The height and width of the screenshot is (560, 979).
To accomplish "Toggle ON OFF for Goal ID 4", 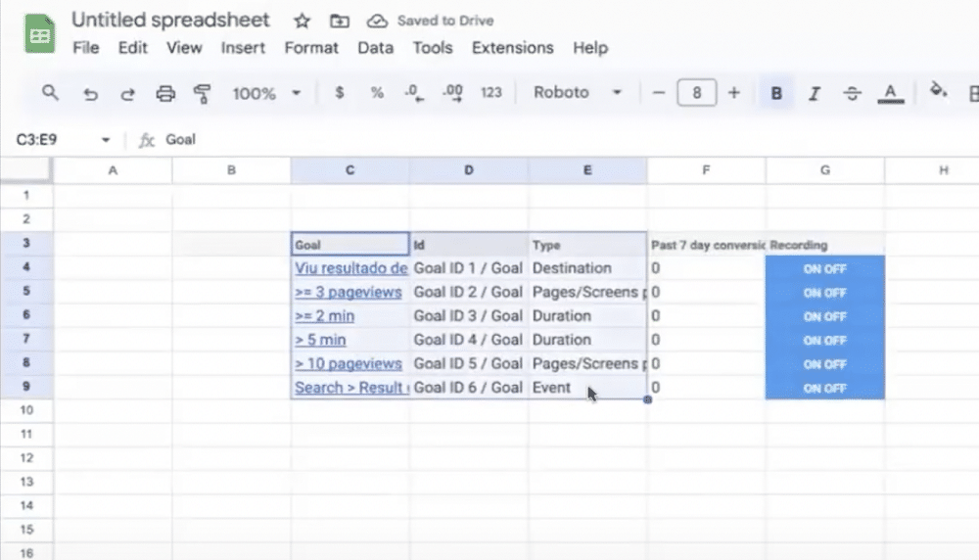I will click(824, 341).
